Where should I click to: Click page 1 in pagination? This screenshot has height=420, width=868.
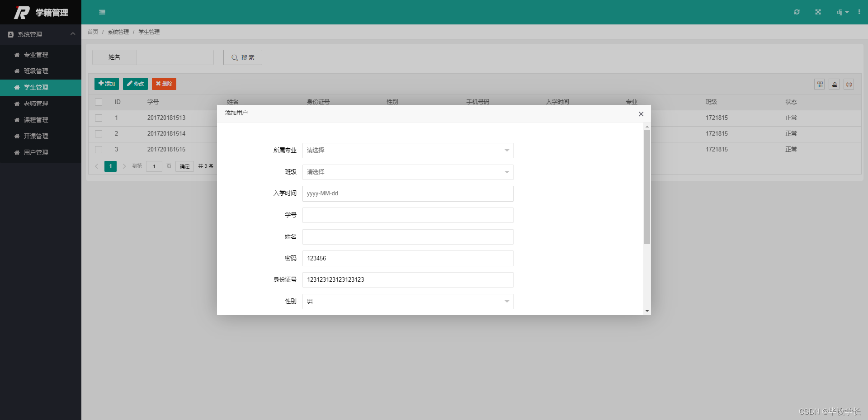coord(110,166)
